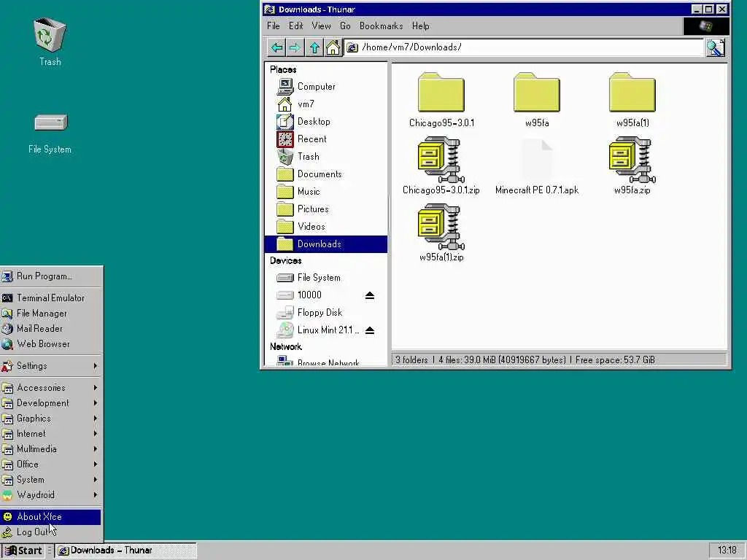Expand the Development submenu
Screen dimensions: 747x560
coord(51,402)
